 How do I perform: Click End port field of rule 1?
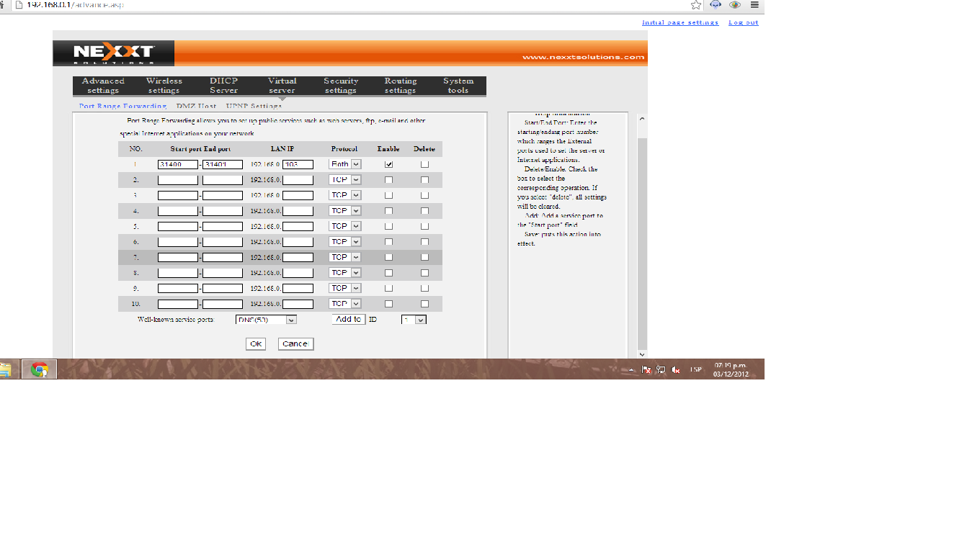(x=223, y=164)
